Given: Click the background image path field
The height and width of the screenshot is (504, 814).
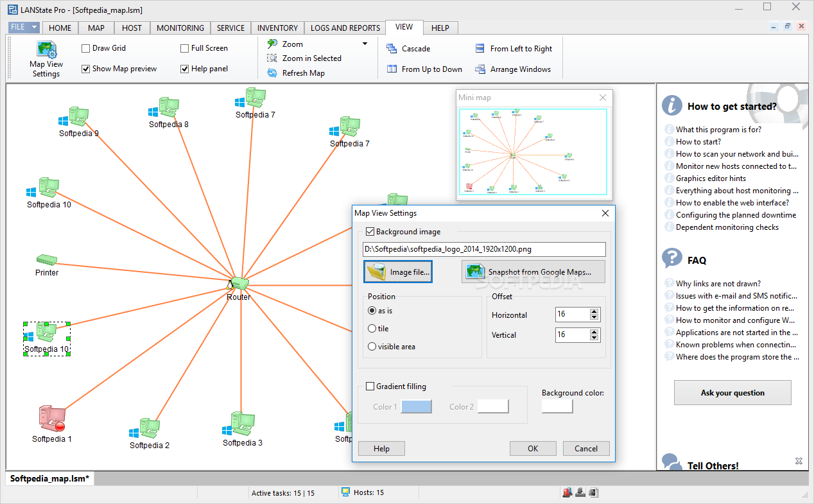Looking at the screenshot, I should click(484, 249).
